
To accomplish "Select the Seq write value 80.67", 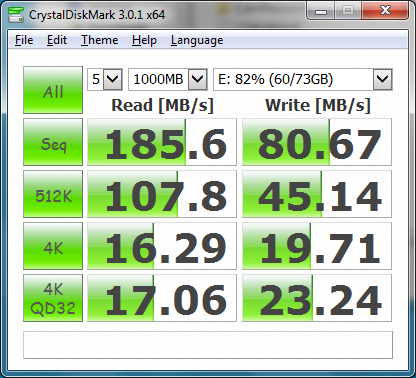I will click(x=317, y=142).
